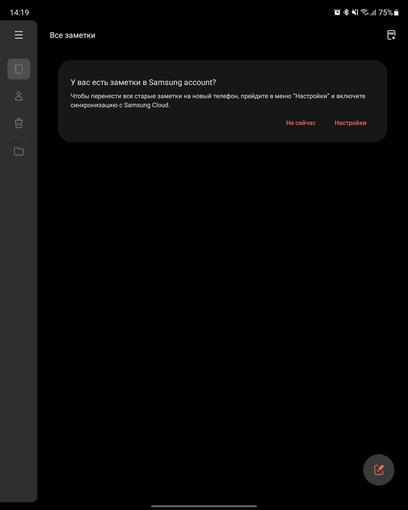Tap the Wi-Fi status icon
This screenshot has width=408, height=510.
pos(364,13)
